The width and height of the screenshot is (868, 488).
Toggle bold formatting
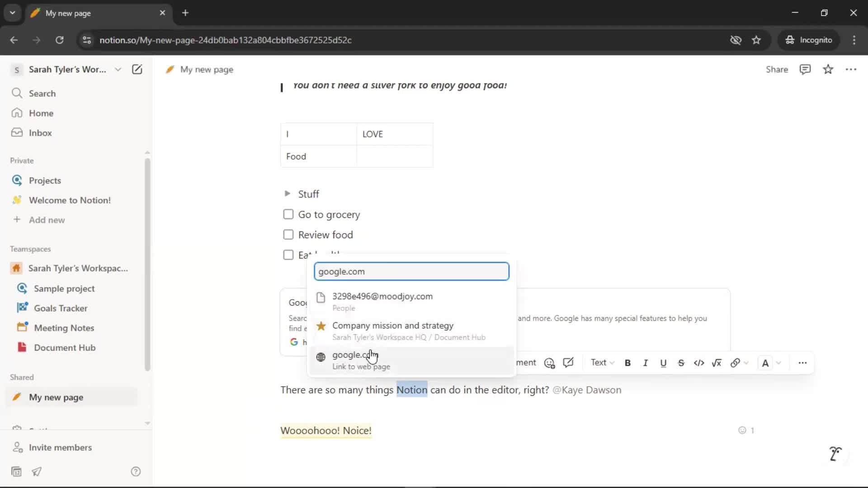tap(627, 363)
